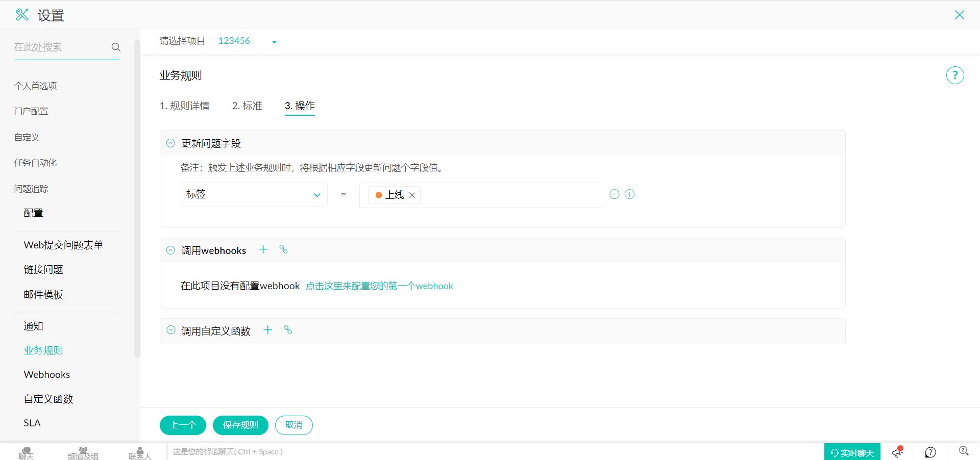Switch to the 标准 tab
This screenshot has height=460, width=980.
point(247,106)
